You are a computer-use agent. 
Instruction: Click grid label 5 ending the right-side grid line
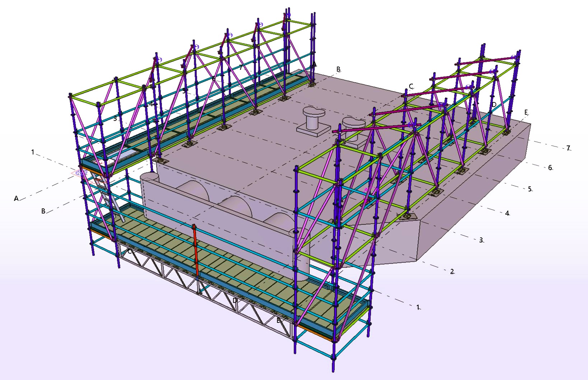coord(529,189)
